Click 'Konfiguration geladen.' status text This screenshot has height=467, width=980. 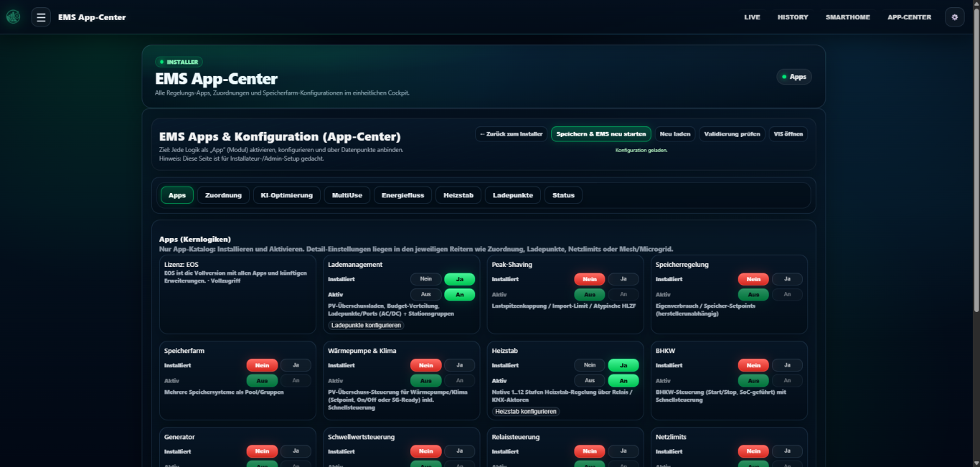641,151
